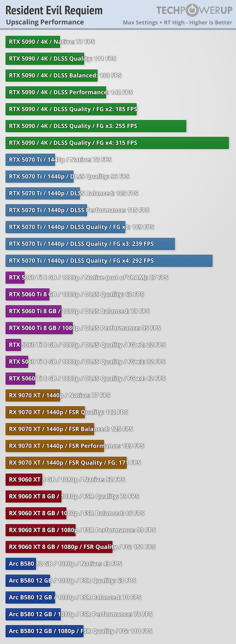
Task: Click the RTX 5090 DLSS Quality FG x4 315 FPS bar
Action: (117, 143)
